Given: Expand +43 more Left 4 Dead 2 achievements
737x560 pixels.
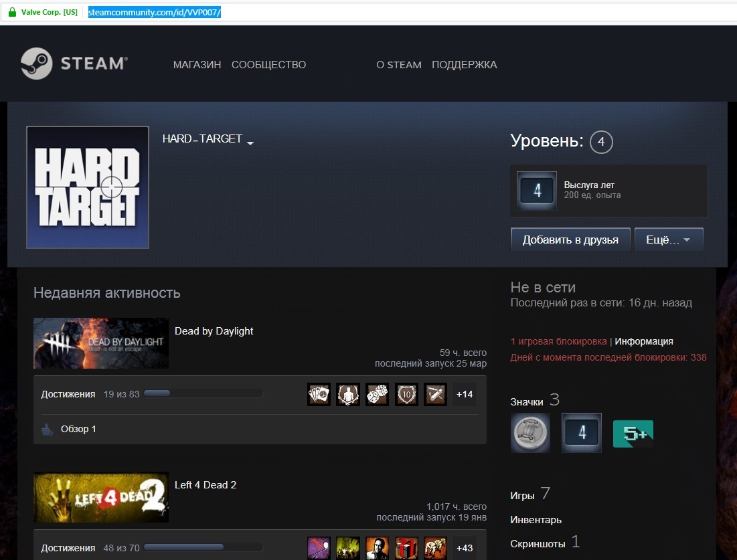Looking at the screenshot, I should [465, 548].
